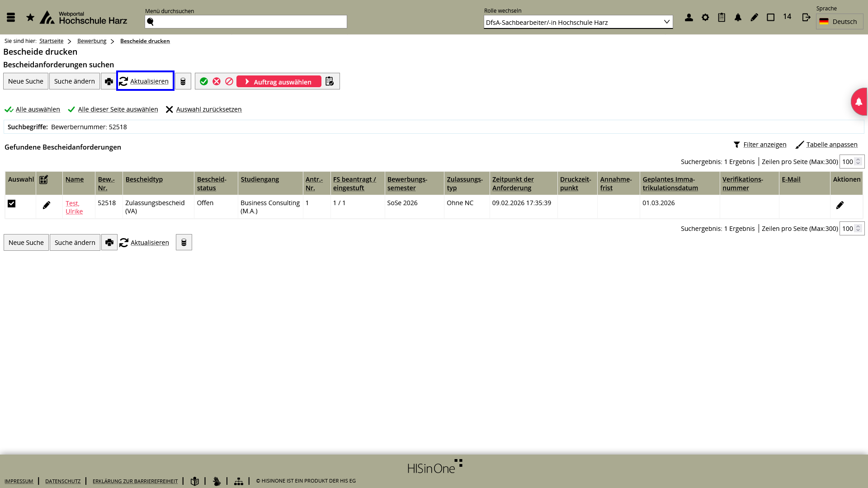Select all via Alle auswählen
The image size is (868, 488).
click(38, 109)
